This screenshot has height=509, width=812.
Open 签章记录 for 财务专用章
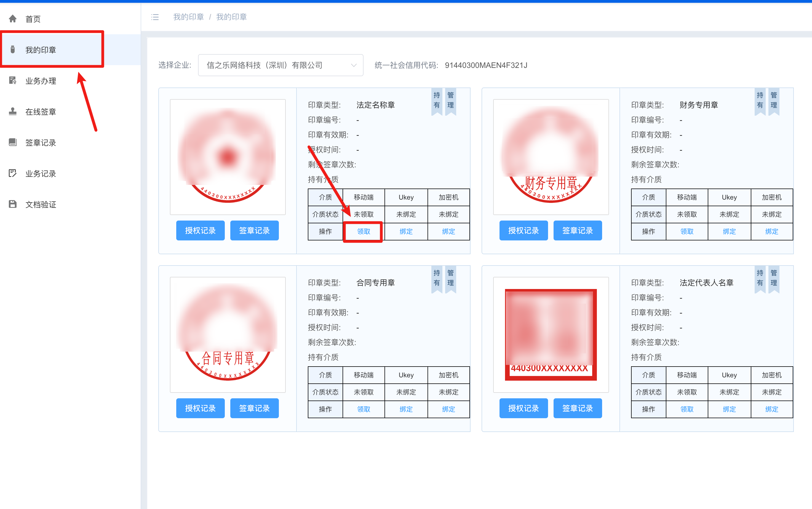[578, 230]
